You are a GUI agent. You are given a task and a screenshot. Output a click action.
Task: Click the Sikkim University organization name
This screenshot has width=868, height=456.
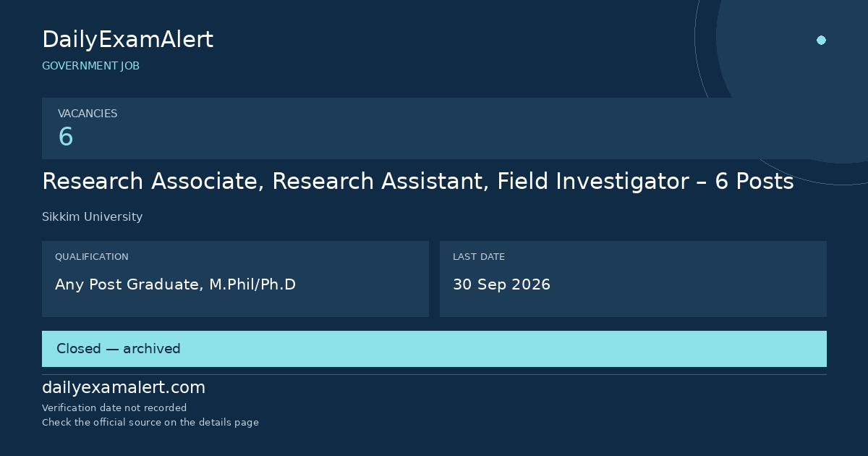click(x=92, y=217)
